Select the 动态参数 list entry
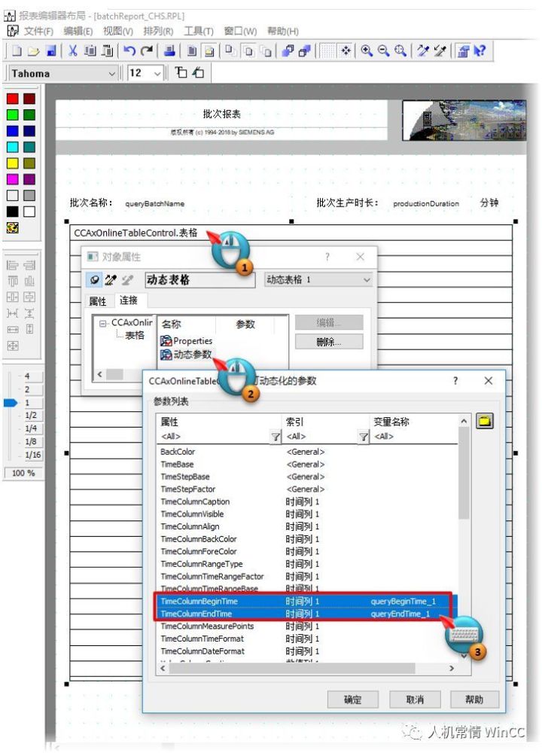 [x=186, y=355]
